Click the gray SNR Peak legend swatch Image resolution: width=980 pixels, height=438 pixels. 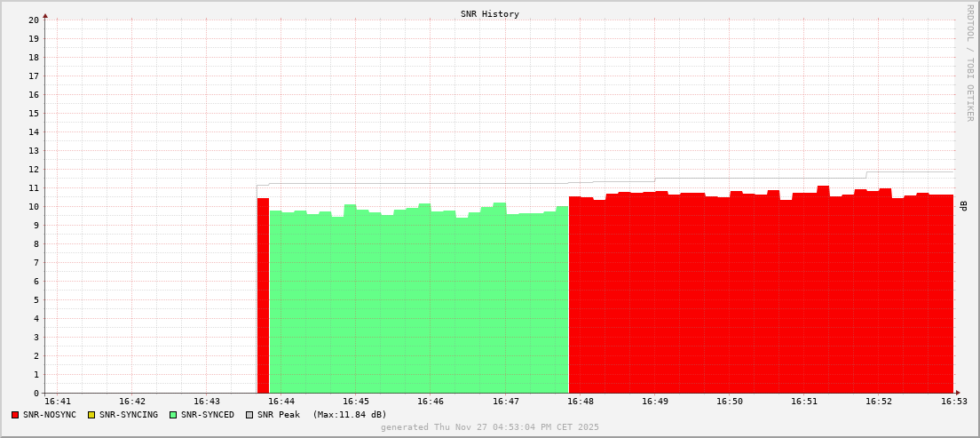249,415
